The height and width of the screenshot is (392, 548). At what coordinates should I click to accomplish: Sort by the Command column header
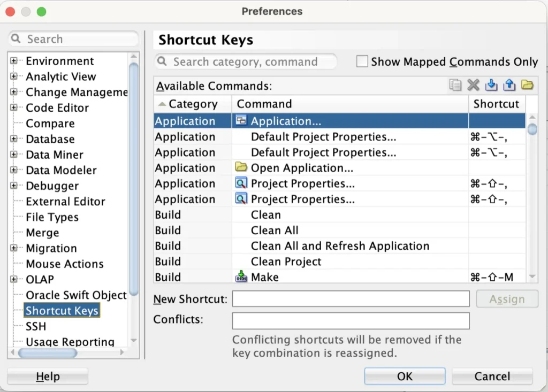(350, 104)
